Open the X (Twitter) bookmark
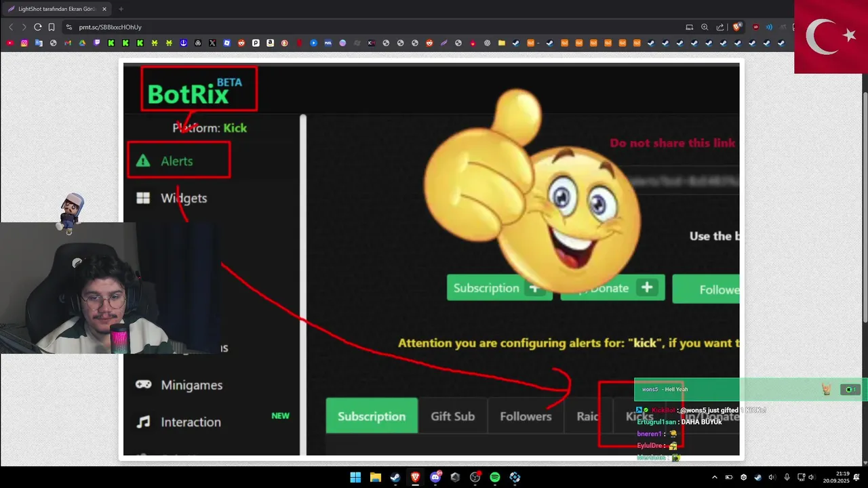Image resolution: width=868 pixels, height=488 pixels. point(212,43)
